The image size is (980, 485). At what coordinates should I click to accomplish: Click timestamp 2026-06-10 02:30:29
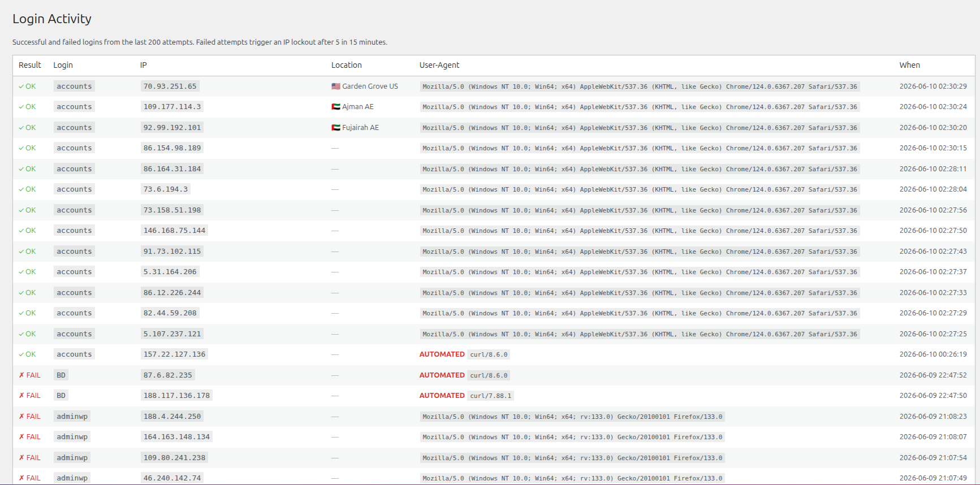click(933, 86)
